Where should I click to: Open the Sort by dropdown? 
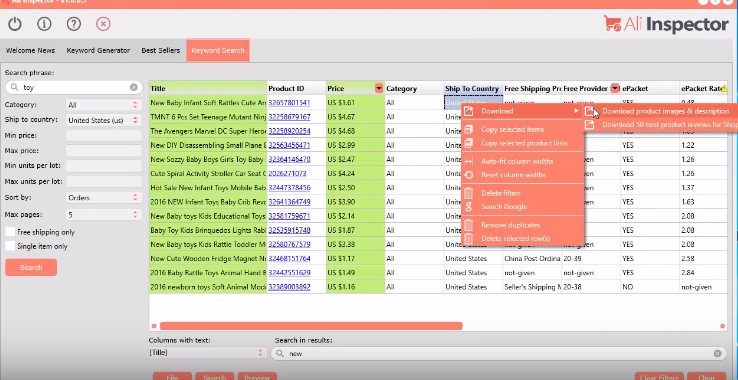pos(104,198)
